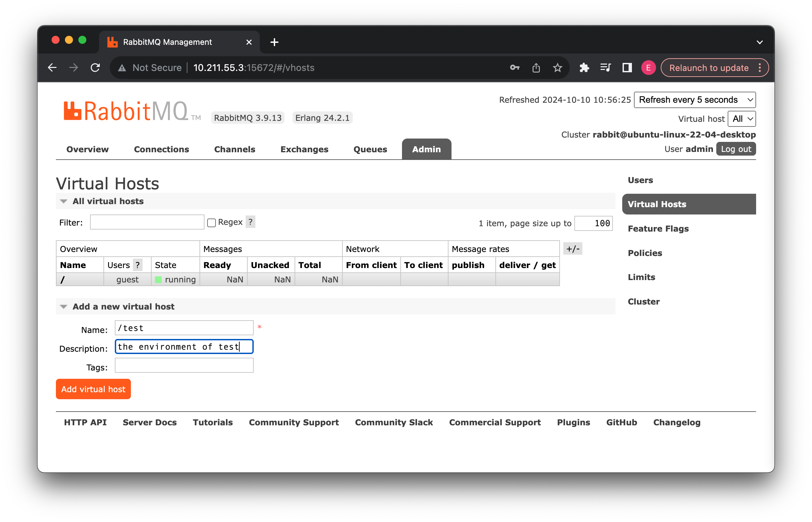Click the Tags input field
Image resolution: width=812 pixels, height=522 pixels.
pos(184,365)
